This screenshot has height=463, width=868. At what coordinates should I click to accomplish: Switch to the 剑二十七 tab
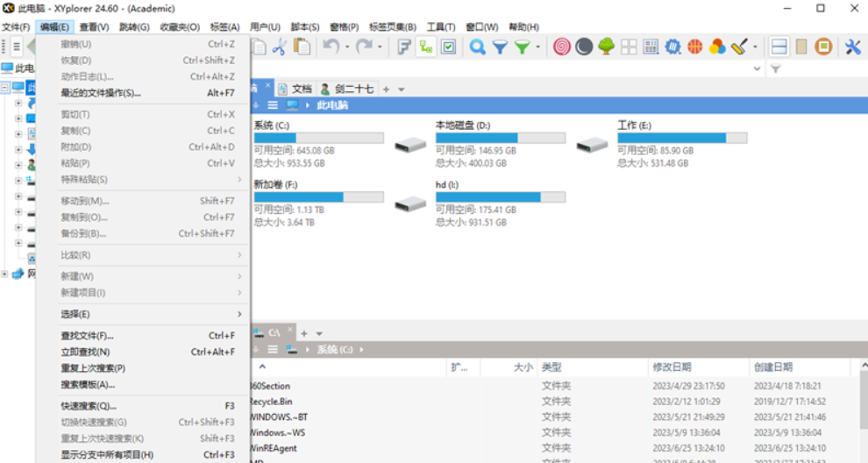(348, 89)
